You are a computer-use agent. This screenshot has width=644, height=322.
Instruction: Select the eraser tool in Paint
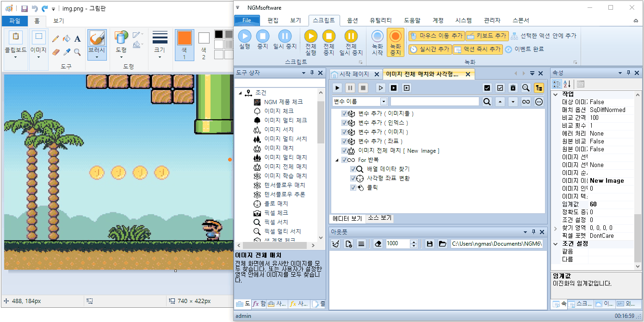[56, 52]
